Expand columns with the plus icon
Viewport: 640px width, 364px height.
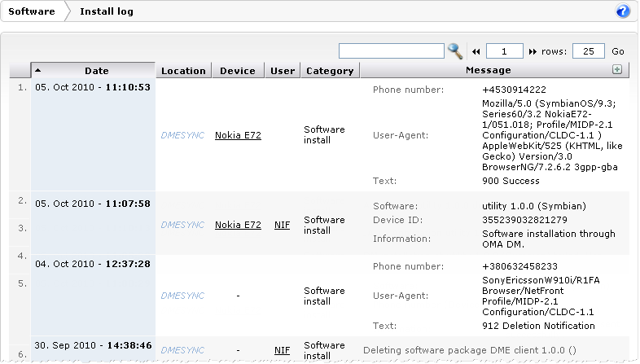pyautogui.click(x=617, y=70)
